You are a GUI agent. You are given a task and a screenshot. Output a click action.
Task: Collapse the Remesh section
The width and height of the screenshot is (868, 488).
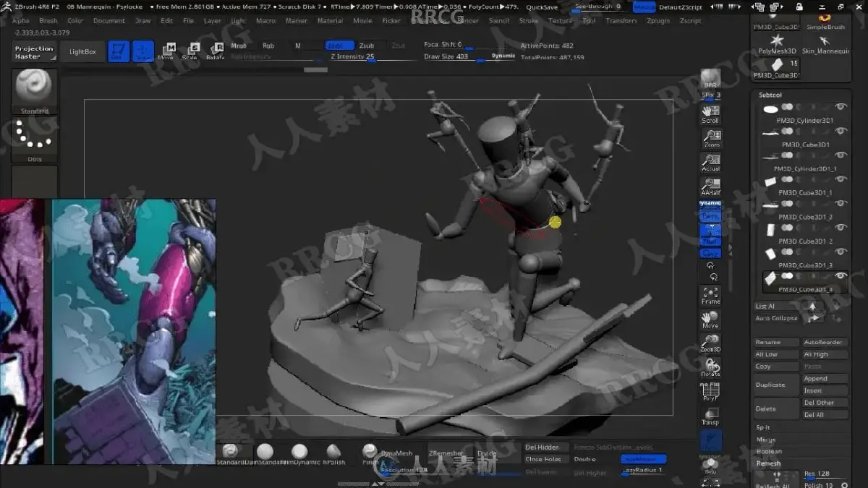point(768,463)
